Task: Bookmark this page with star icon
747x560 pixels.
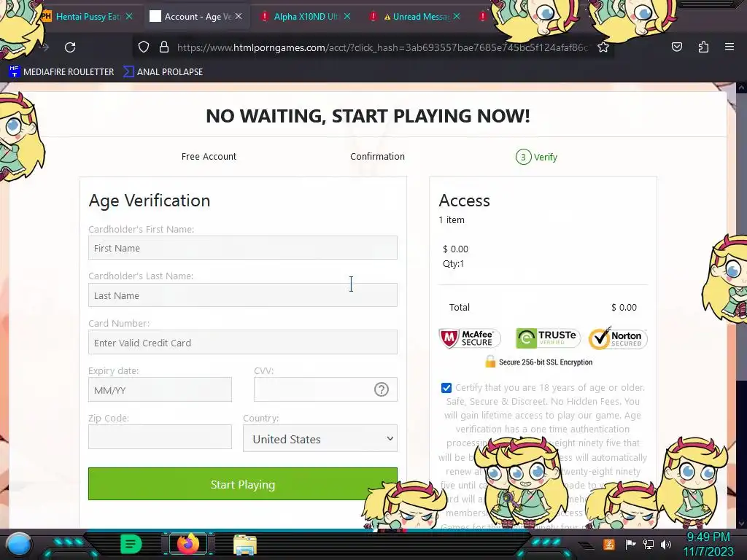Action: coord(603,47)
